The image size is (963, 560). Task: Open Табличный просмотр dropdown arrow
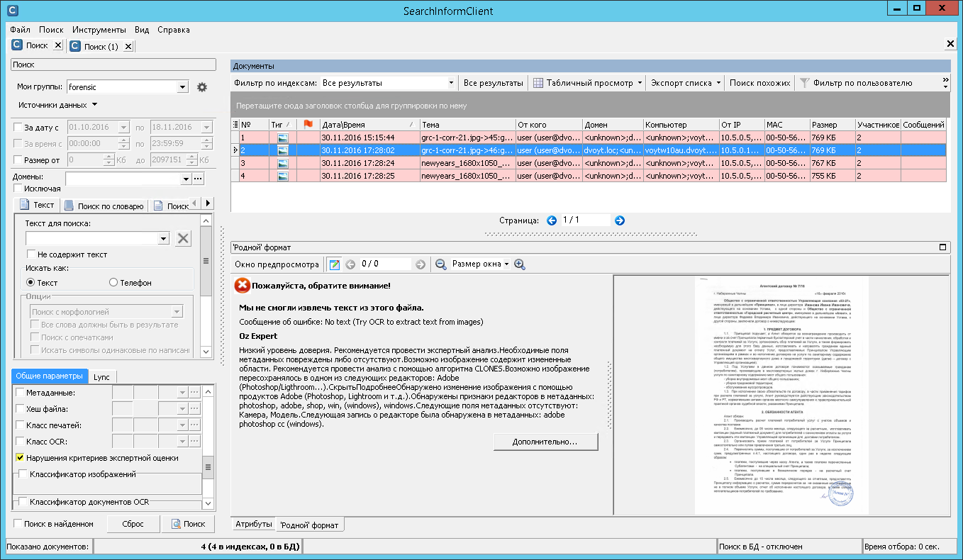[639, 83]
